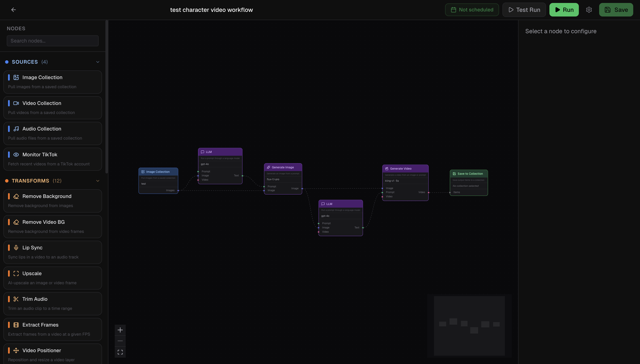
Task: Select the Remove Background eraser icon
Action: pos(16,196)
